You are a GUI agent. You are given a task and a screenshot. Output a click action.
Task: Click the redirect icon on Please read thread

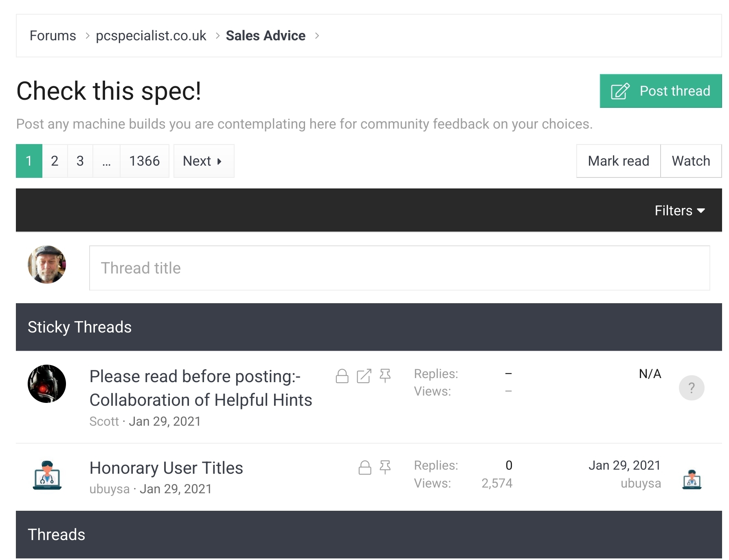[364, 376]
